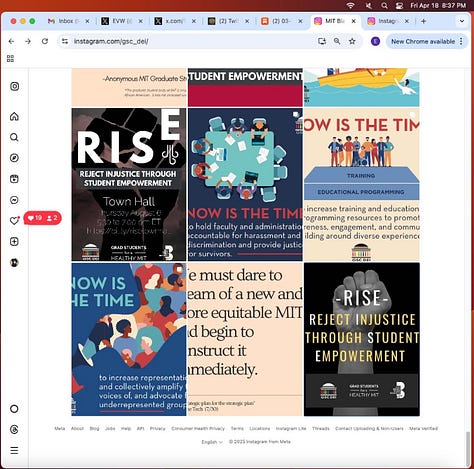Switch to the x.com tab
This screenshot has height=469, width=474.
(x=176, y=21)
